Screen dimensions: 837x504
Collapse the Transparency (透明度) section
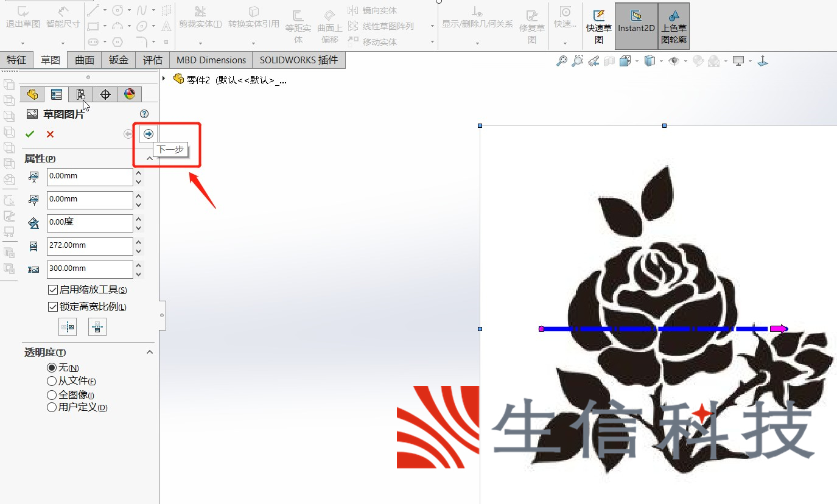point(150,352)
